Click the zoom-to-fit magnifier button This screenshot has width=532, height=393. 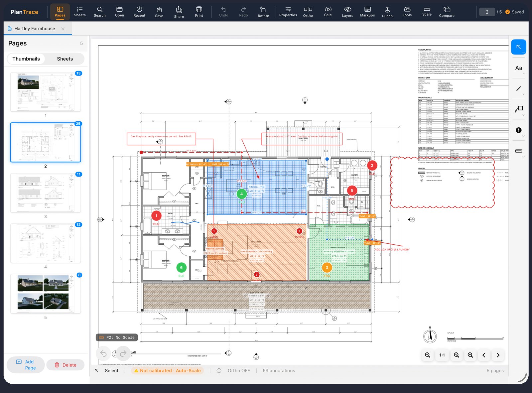457,355
